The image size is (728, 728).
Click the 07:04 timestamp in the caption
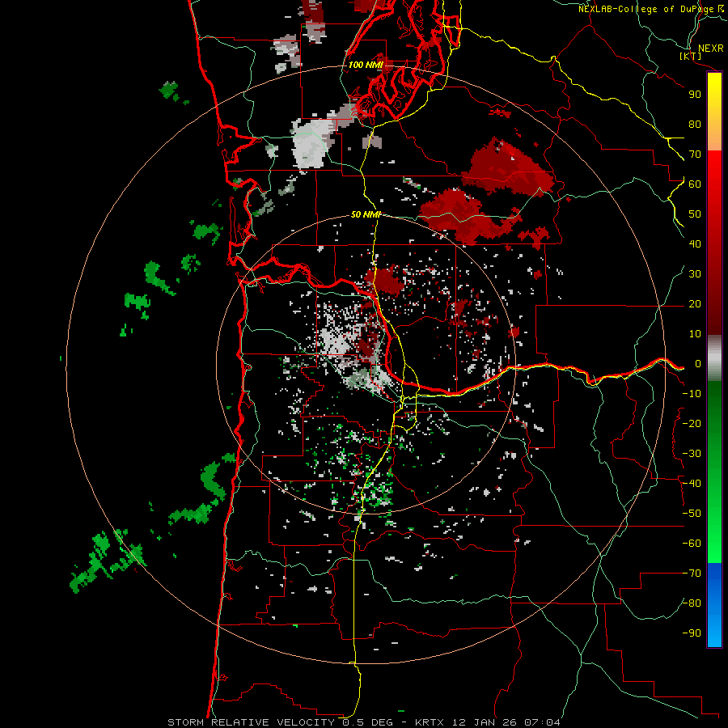point(542,722)
